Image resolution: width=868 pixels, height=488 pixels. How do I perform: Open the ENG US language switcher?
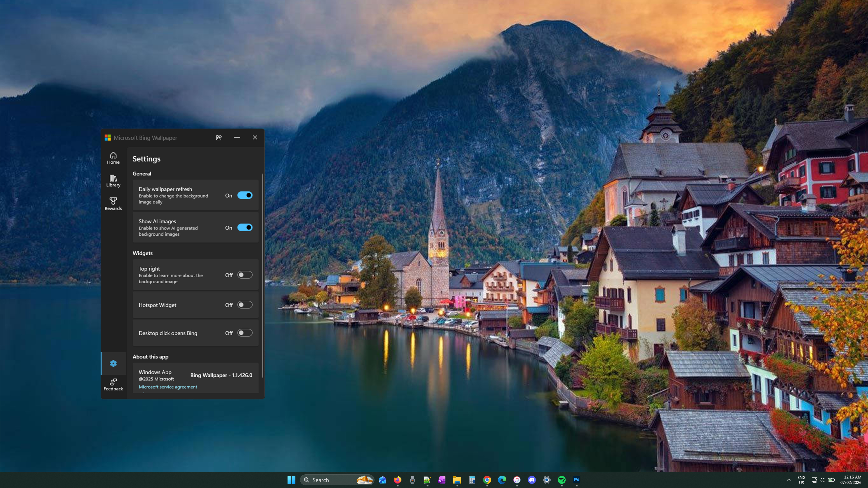tap(801, 480)
